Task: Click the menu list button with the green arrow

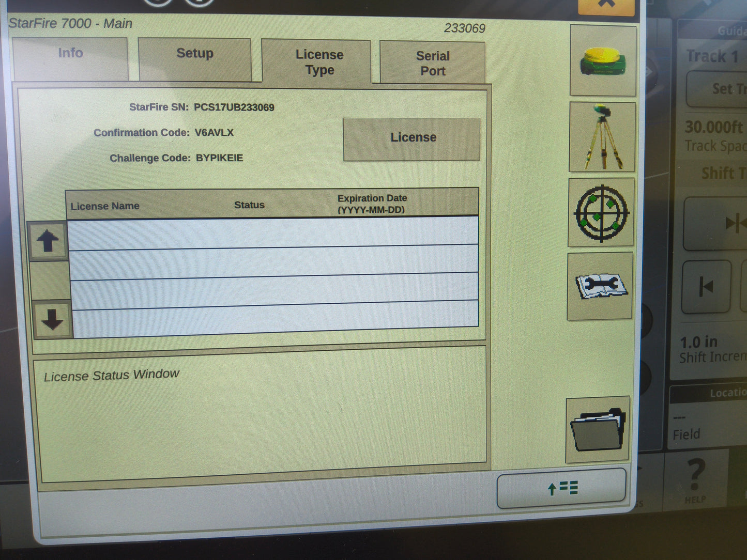Action: pyautogui.click(x=562, y=488)
